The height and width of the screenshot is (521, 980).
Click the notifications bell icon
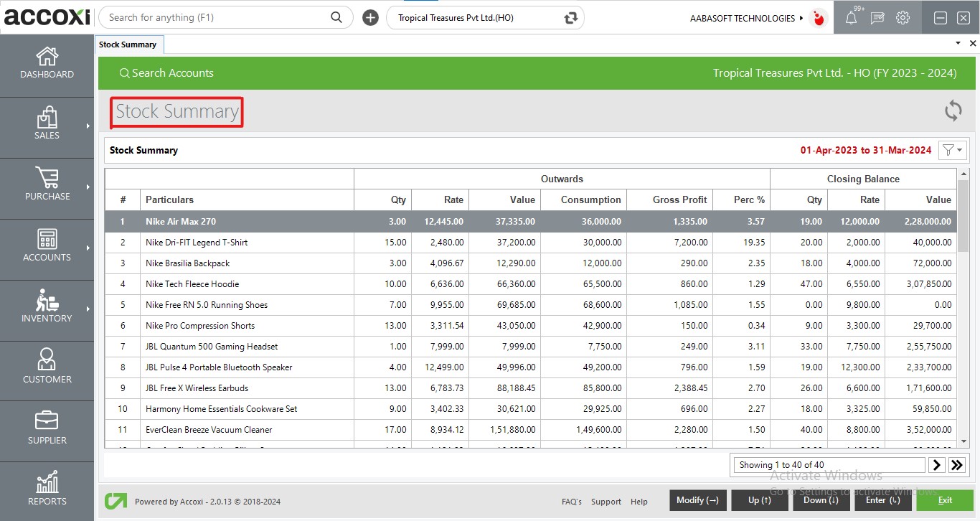[851, 18]
